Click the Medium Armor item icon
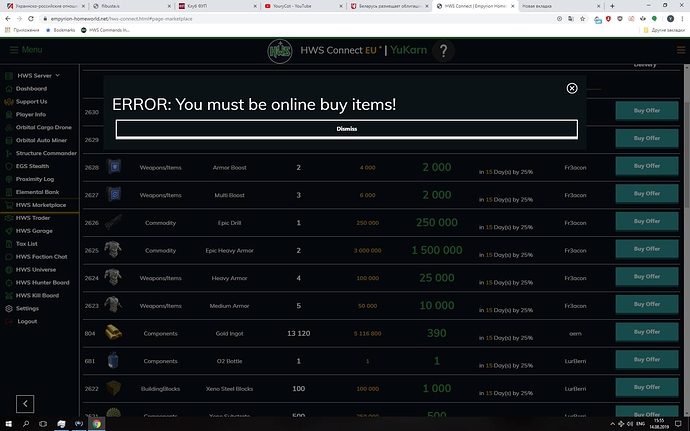Screen dimensions: 690x431 [x=113, y=305]
